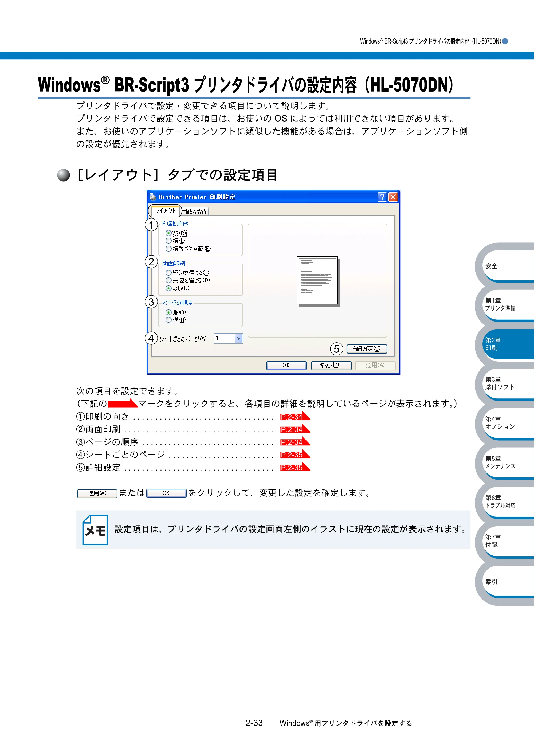Screen dimensions: 534x756
Task: Click the page preview thumbnail
Action: tap(318, 281)
